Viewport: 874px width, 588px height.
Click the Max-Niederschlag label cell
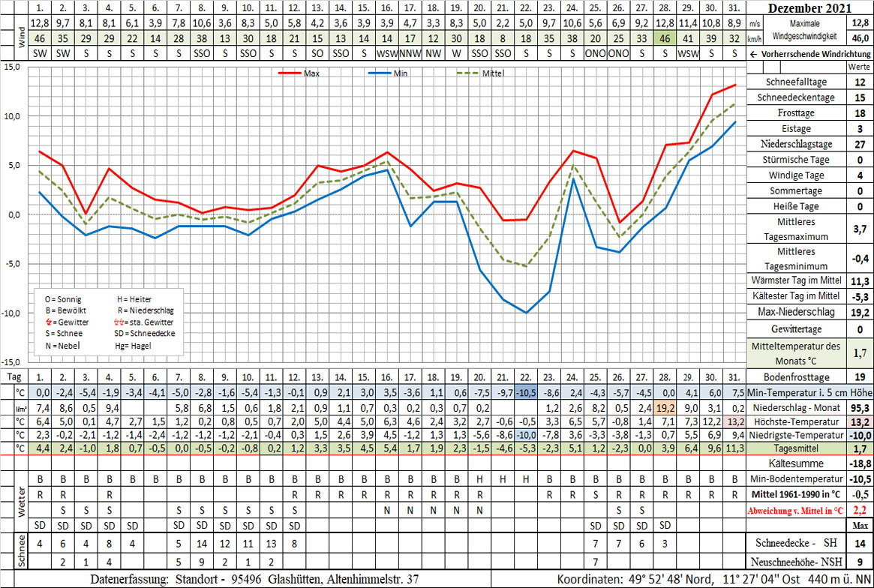coord(795,311)
